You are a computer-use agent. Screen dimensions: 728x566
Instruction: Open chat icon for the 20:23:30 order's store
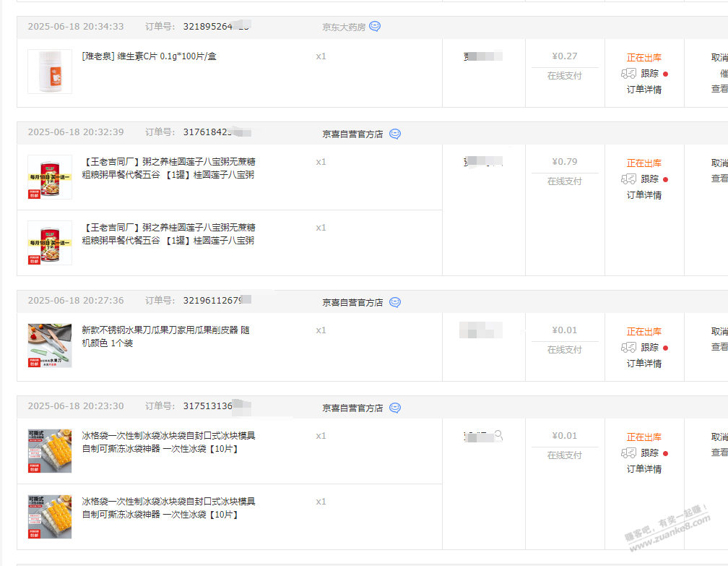tap(394, 408)
